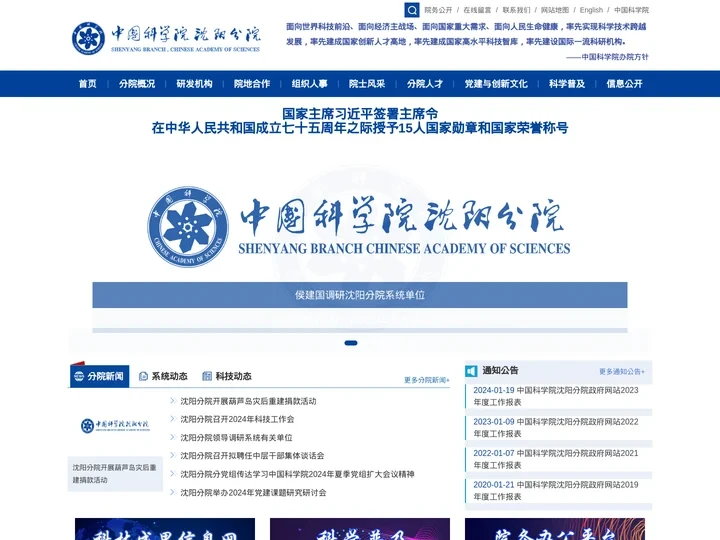Click the news thumbnail logo image
Image resolution: width=720 pixels, height=540 pixels.
[115, 426]
